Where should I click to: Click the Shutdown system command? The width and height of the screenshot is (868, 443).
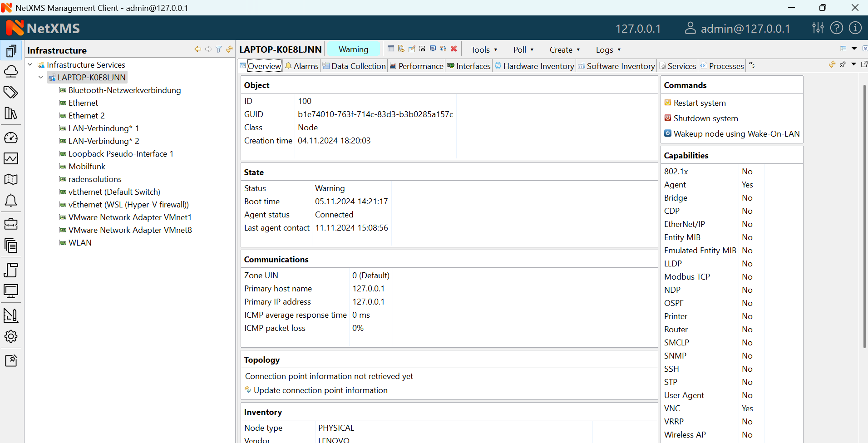[x=705, y=118]
